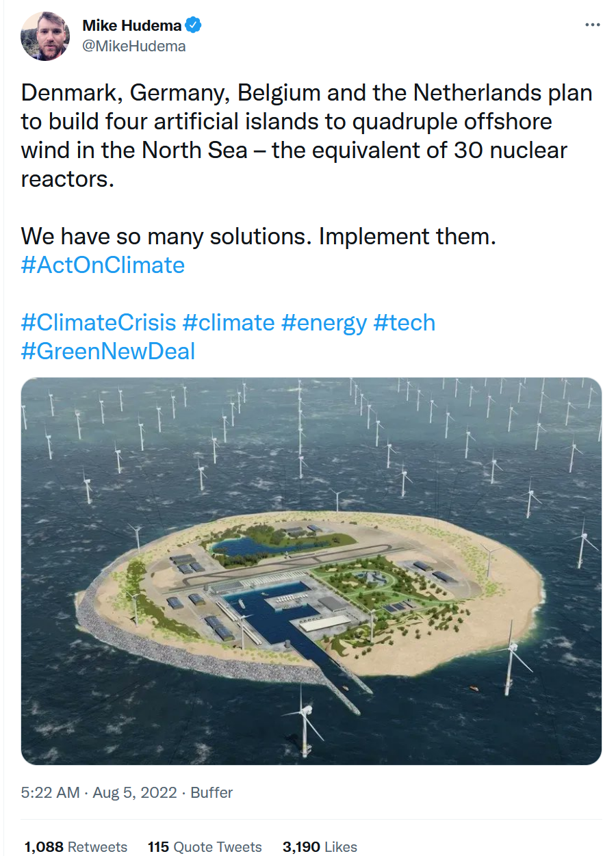
Task: Open the #GreenNewDeal hashtag
Action: 108,351
